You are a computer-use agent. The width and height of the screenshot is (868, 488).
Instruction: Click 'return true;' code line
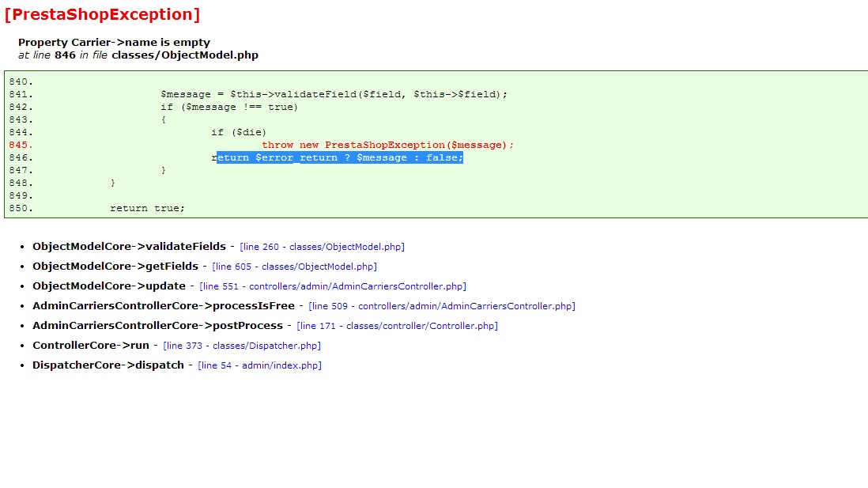[x=147, y=208]
